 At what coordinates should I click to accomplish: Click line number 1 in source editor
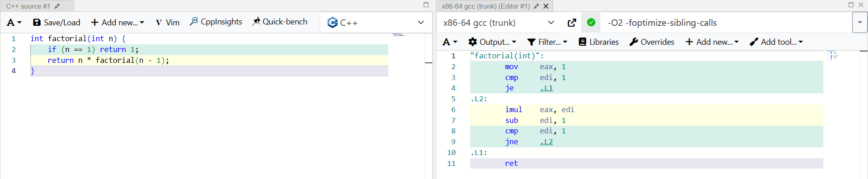pyautogui.click(x=14, y=39)
